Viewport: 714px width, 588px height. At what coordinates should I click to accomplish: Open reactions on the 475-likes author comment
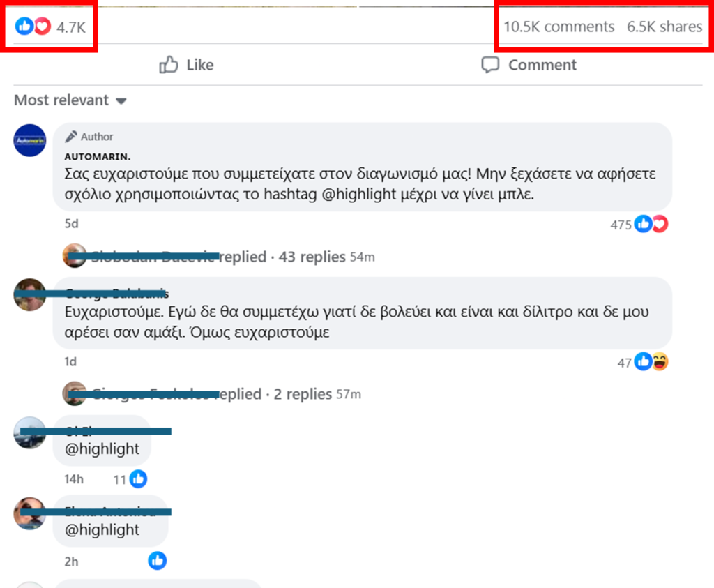pyautogui.click(x=651, y=224)
